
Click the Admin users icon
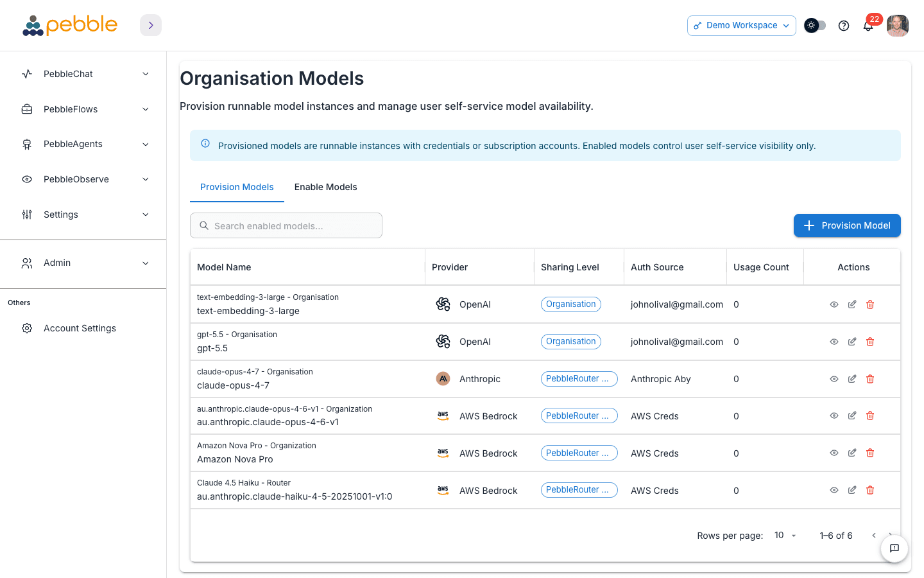(27, 263)
